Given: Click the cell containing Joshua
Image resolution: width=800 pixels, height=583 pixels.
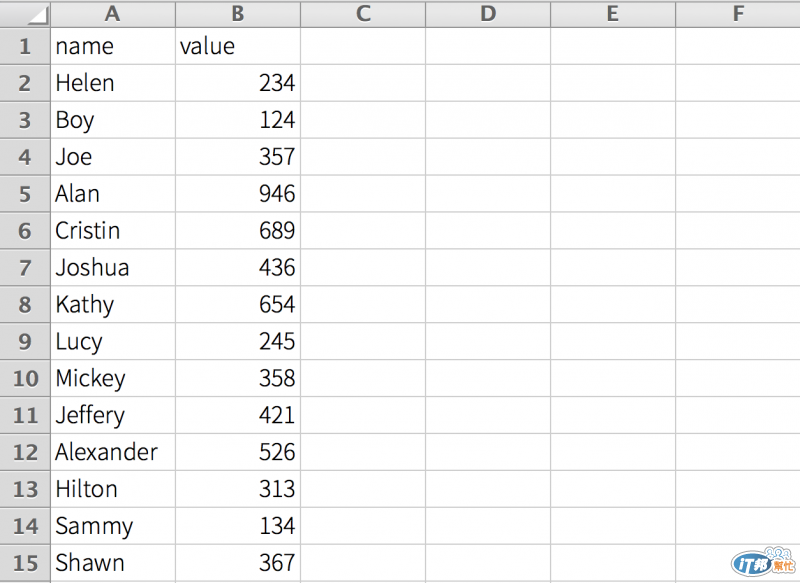Looking at the screenshot, I should [x=113, y=267].
